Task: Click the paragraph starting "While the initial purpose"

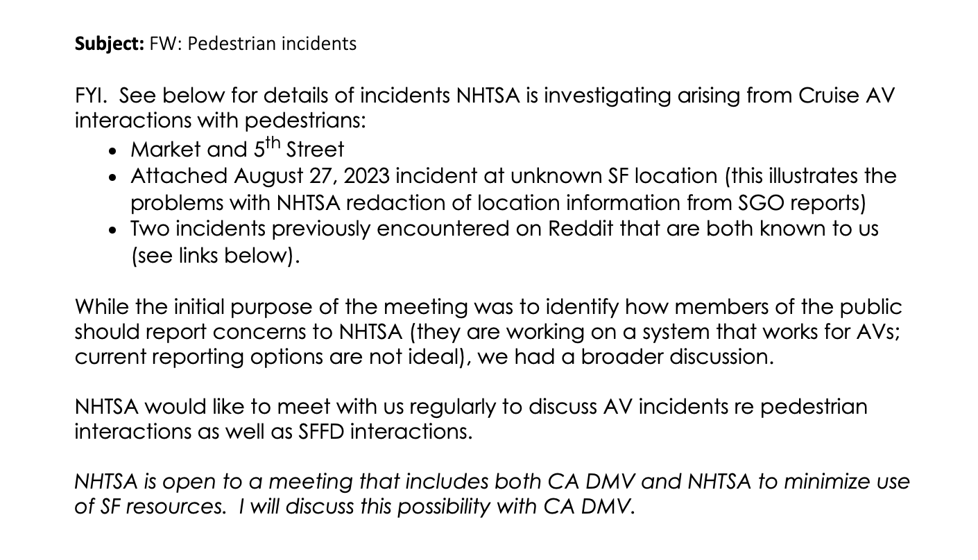Action: tap(488, 306)
